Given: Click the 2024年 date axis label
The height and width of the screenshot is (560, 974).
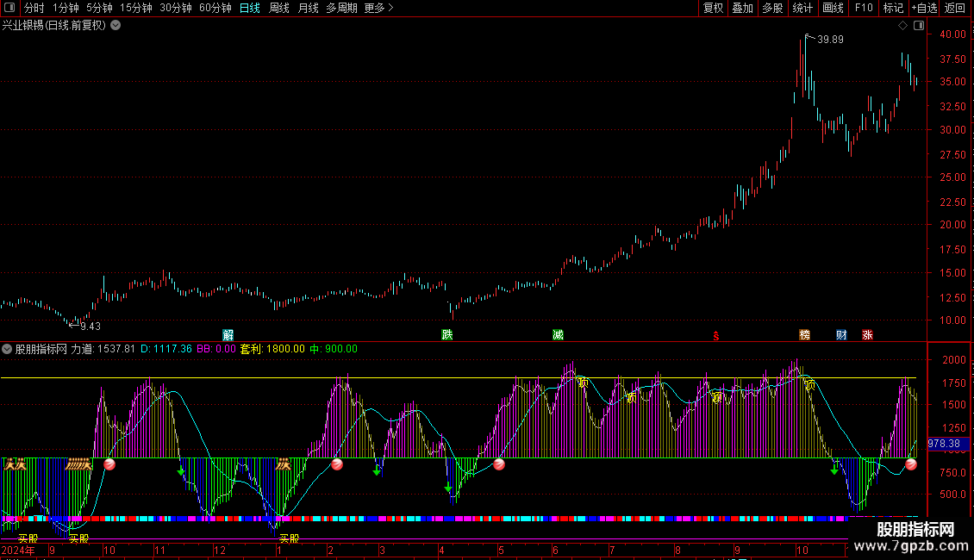Looking at the screenshot, I should [18, 550].
